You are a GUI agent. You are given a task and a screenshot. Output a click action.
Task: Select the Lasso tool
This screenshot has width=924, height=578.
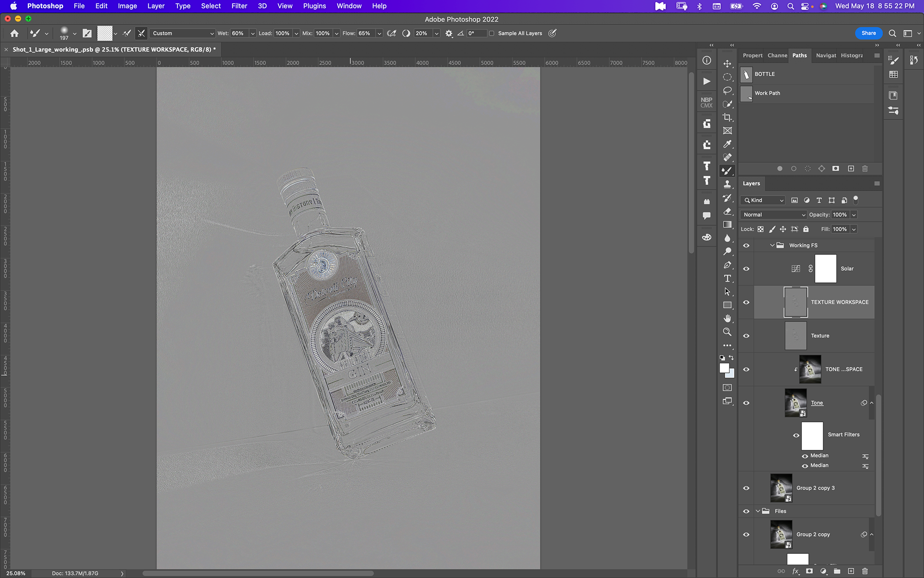[x=727, y=91]
